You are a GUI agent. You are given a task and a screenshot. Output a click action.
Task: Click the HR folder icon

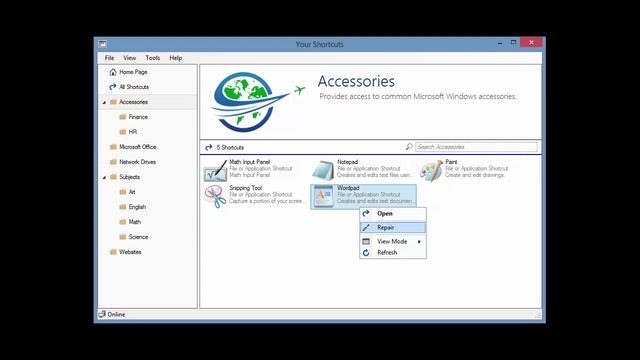[x=123, y=132]
